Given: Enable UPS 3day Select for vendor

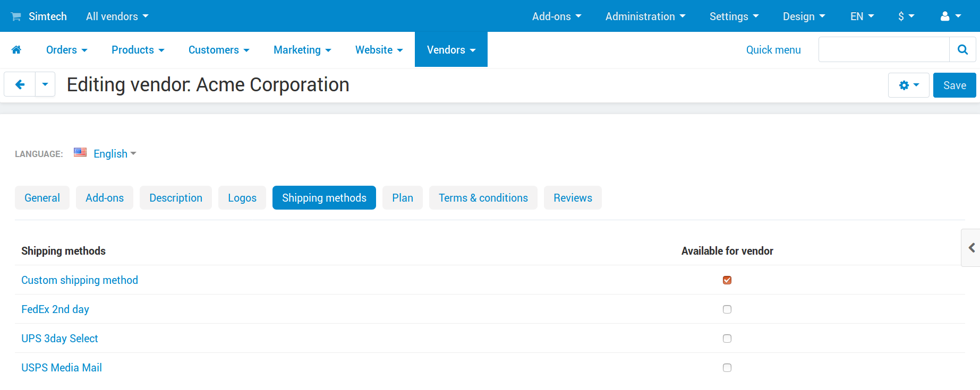Looking at the screenshot, I should pyautogui.click(x=727, y=339).
